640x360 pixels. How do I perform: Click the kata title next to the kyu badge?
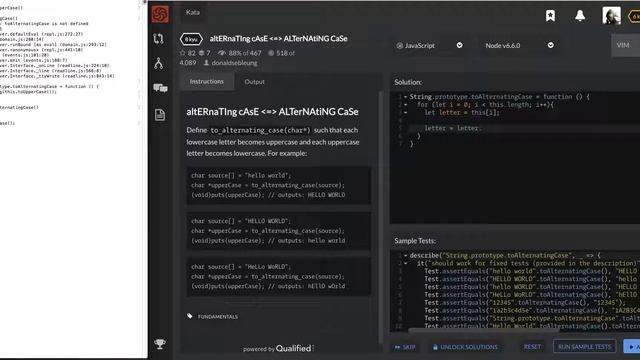click(278, 38)
